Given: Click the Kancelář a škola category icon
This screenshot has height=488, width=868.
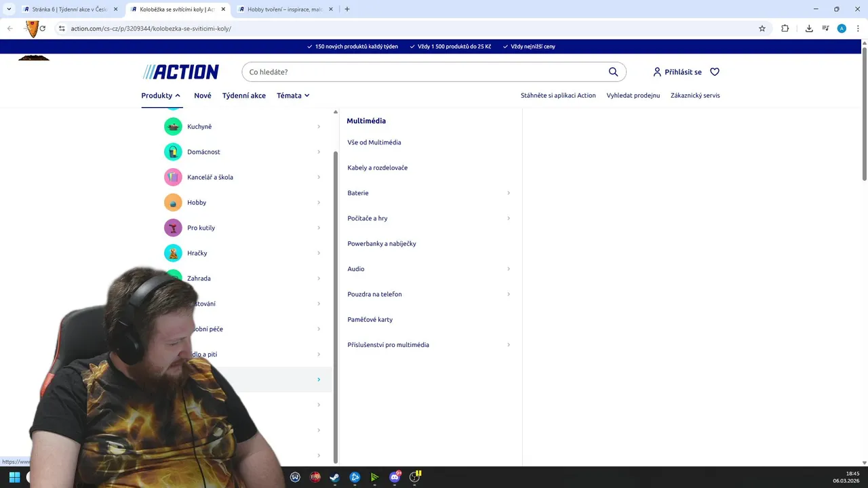Looking at the screenshot, I should point(173,177).
